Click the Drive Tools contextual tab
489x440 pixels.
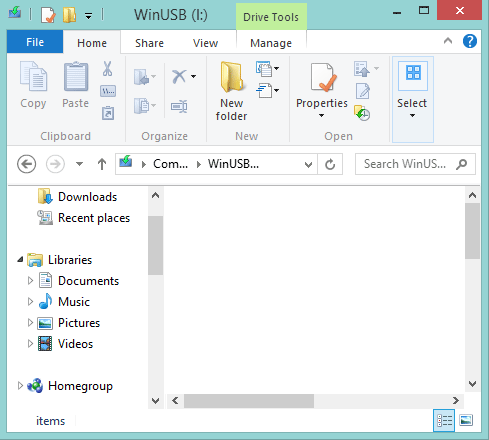(271, 17)
